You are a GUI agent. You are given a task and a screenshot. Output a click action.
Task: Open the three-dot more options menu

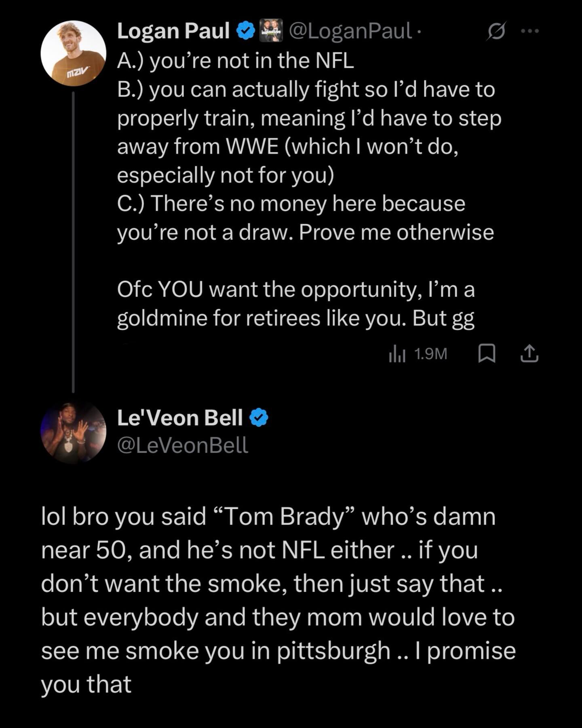[x=530, y=31]
